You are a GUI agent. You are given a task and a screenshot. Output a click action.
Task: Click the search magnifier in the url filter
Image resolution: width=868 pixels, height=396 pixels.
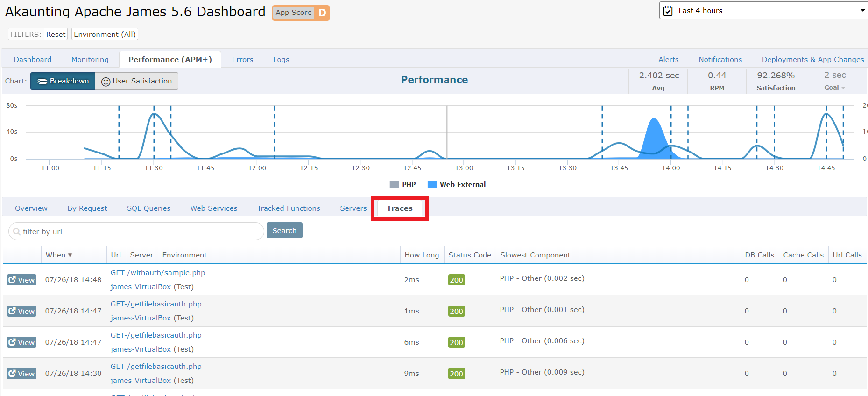(x=17, y=231)
